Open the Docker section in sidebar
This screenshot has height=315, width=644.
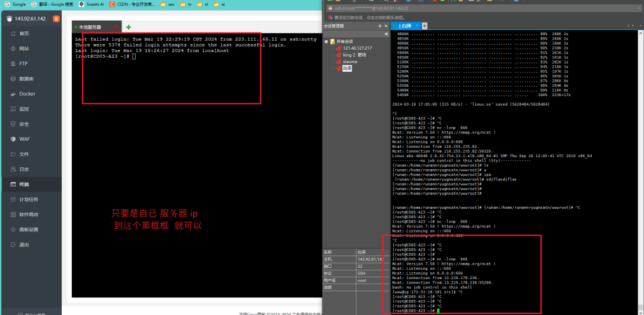coord(27,94)
